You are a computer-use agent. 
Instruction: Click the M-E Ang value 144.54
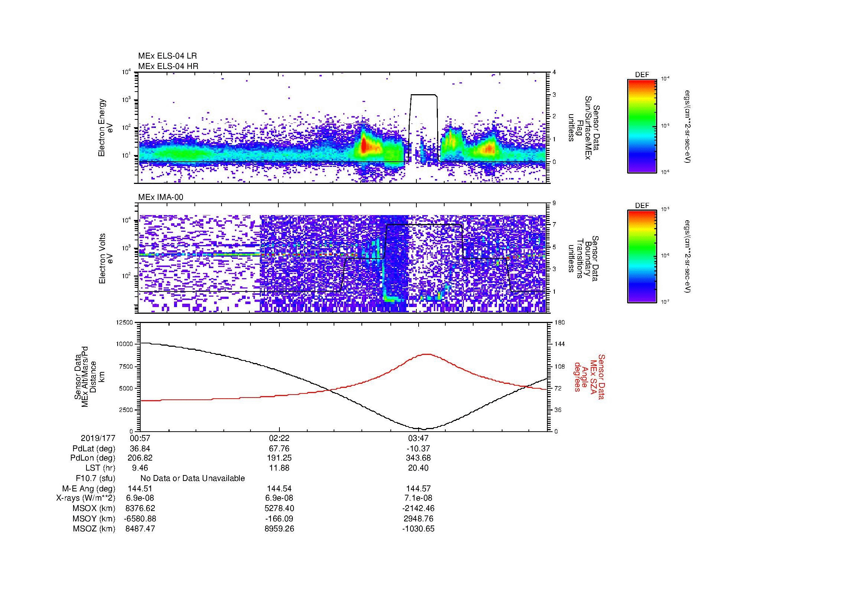(279, 489)
